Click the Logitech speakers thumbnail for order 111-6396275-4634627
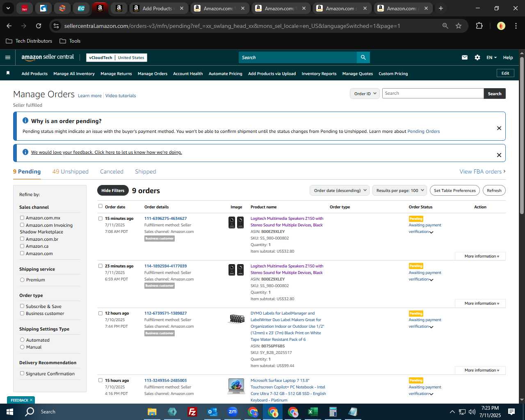The width and height of the screenshot is (525, 420). [236, 223]
